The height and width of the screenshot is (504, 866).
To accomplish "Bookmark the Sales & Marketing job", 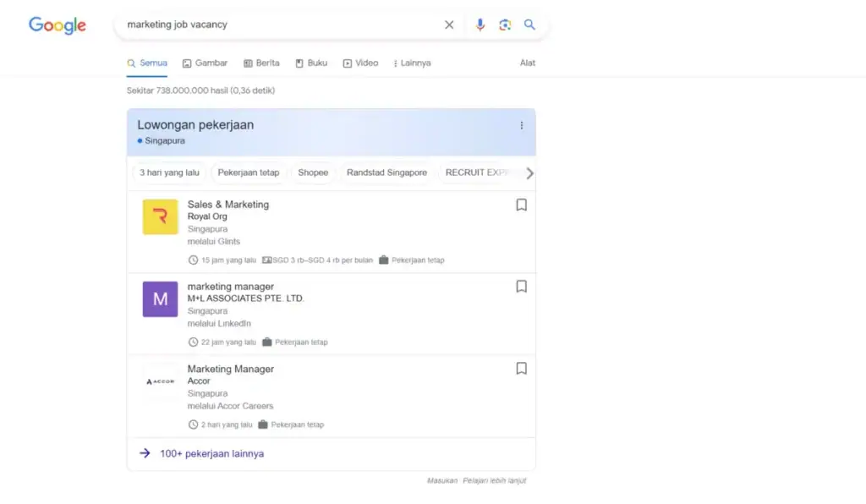I will pos(521,205).
